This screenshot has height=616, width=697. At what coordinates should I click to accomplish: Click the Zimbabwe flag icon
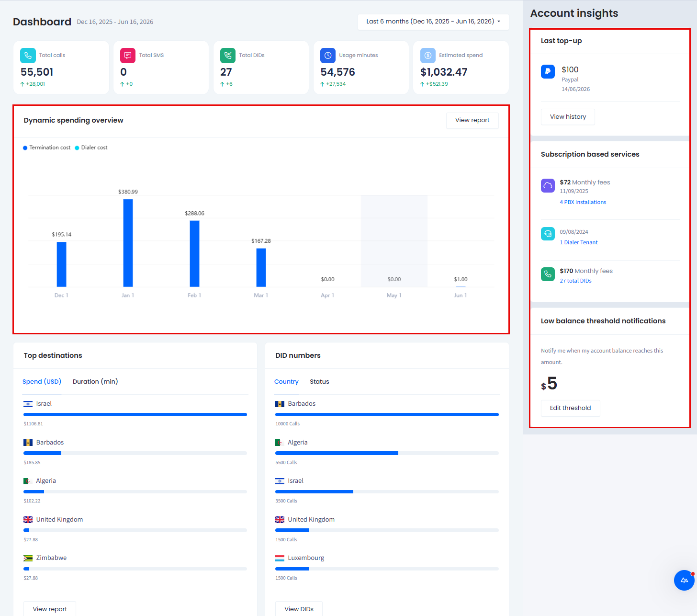[x=28, y=558]
